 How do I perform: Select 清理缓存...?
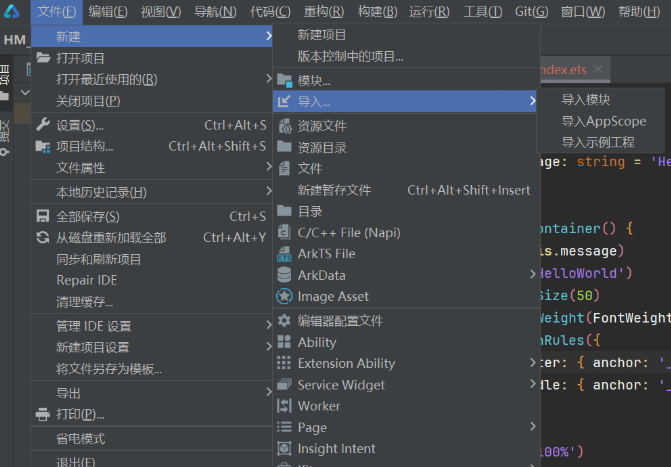(x=151, y=302)
